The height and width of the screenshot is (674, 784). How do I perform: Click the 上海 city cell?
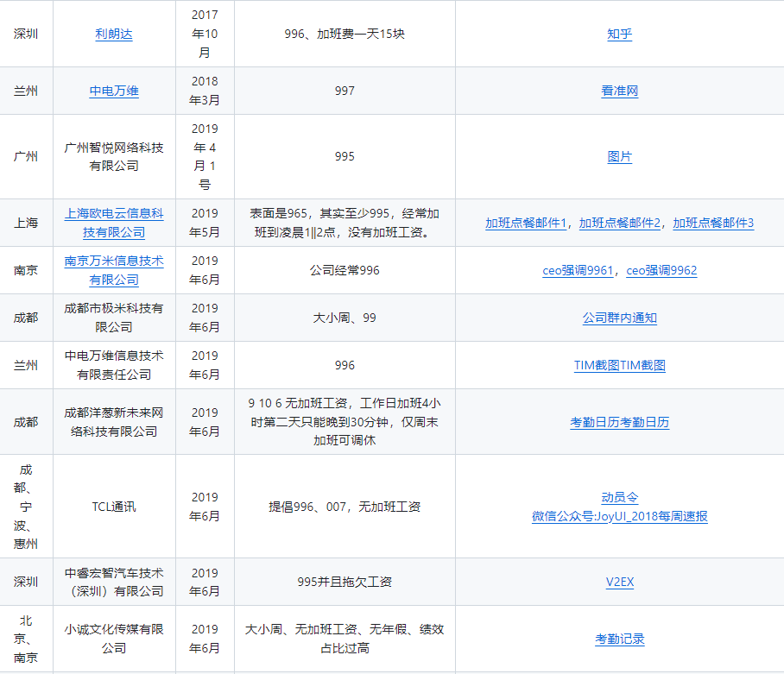point(26,223)
